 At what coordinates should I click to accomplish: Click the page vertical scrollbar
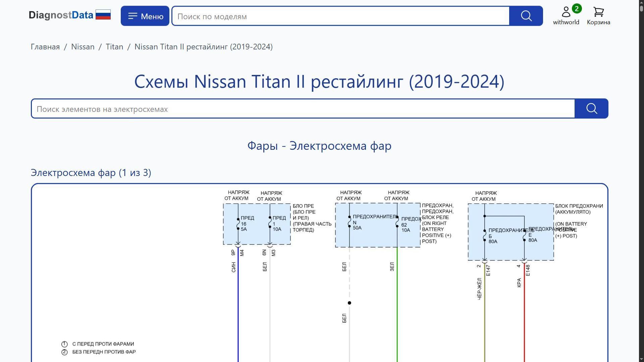pyautogui.click(x=641, y=181)
